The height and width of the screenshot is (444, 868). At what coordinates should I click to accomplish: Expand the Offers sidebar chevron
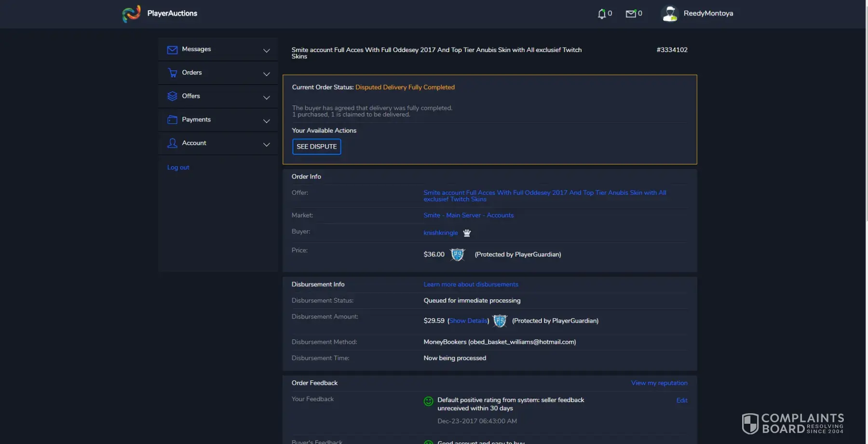(266, 97)
